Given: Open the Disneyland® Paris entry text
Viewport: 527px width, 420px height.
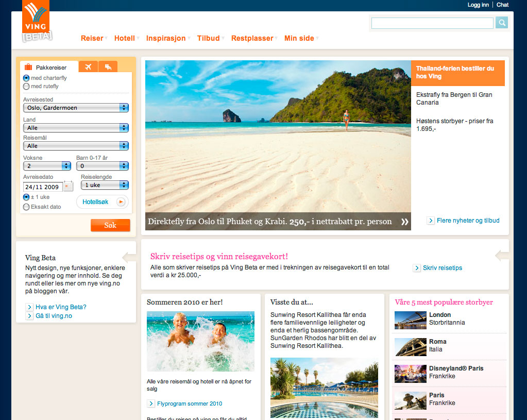Looking at the screenshot, I should (456, 372).
